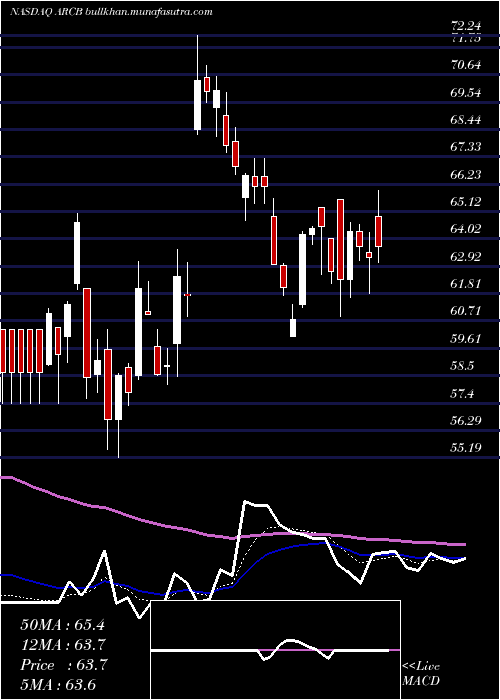Click the 61.81 price axis label
The width and height of the screenshot is (500, 700).
click(466, 284)
